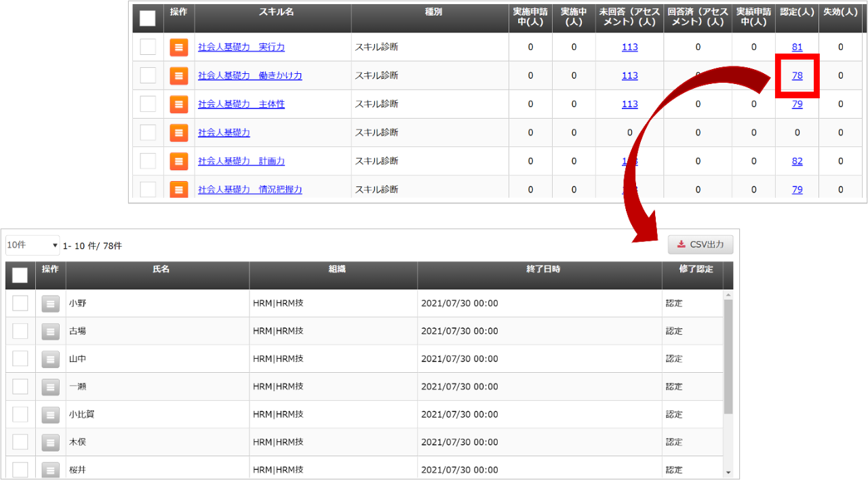The width and height of the screenshot is (868, 480).
Task: Tick the checkbox for 小野 row
Action: coord(20,303)
